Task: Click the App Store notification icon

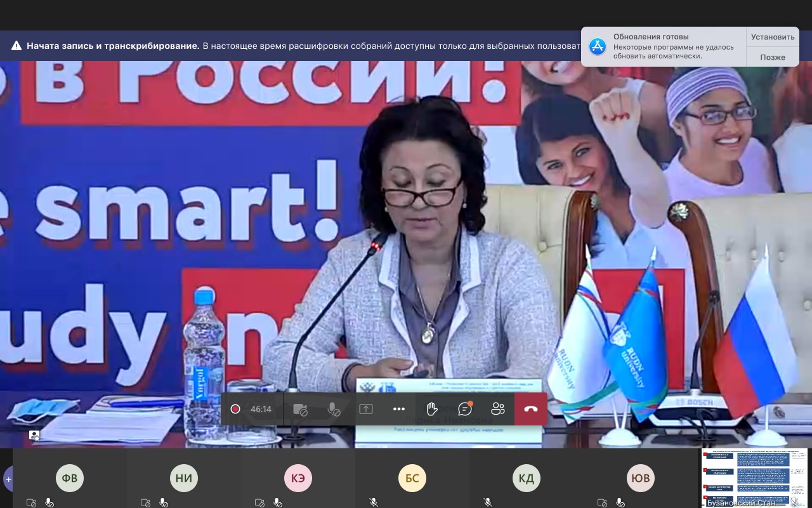Action: 598,46
